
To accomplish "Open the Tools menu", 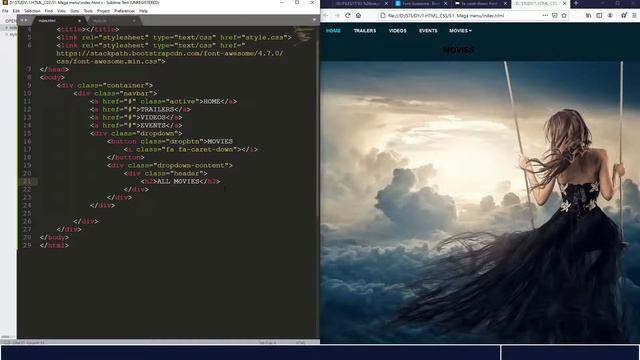I will point(88,11).
